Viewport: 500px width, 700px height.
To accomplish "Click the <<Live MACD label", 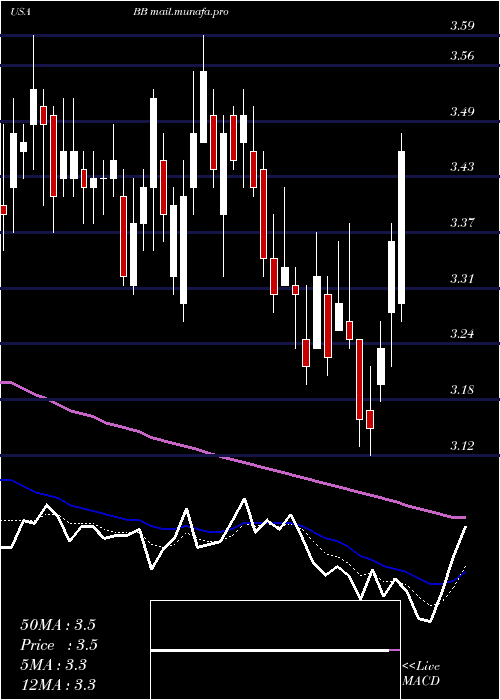I will (421, 674).
